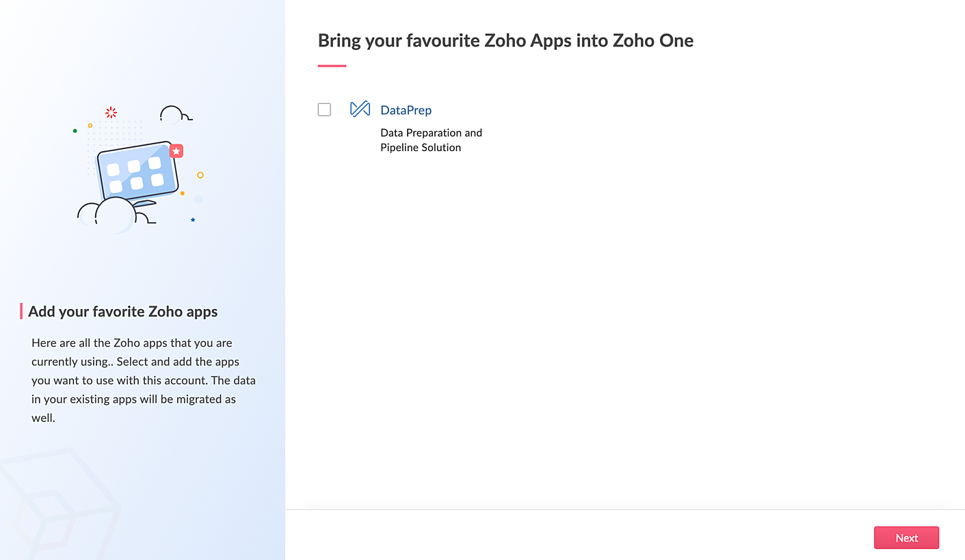
Task: Click the cloud outline at the illustration's top
Action: [175, 114]
